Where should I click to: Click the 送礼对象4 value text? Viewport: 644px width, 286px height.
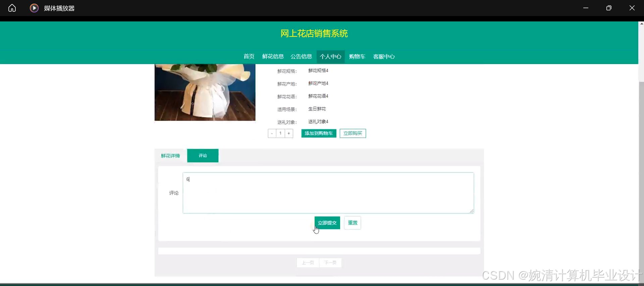[x=318, y=122]
